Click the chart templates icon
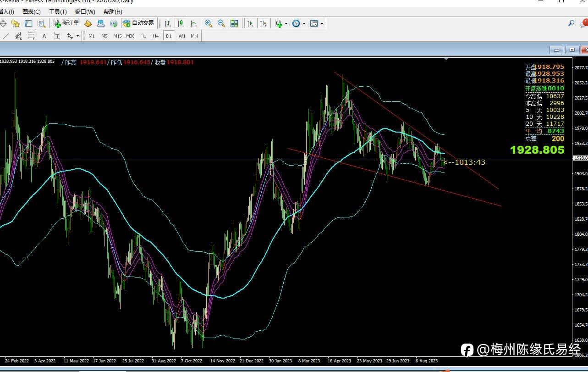The height and width of the screenshot is (372, 588). [x=314, y=23]
